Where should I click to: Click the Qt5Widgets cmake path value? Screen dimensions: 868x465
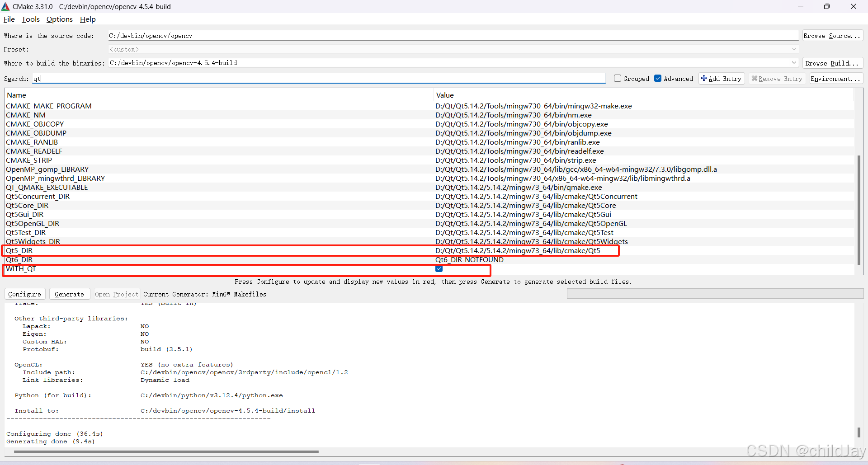(532, 242)
